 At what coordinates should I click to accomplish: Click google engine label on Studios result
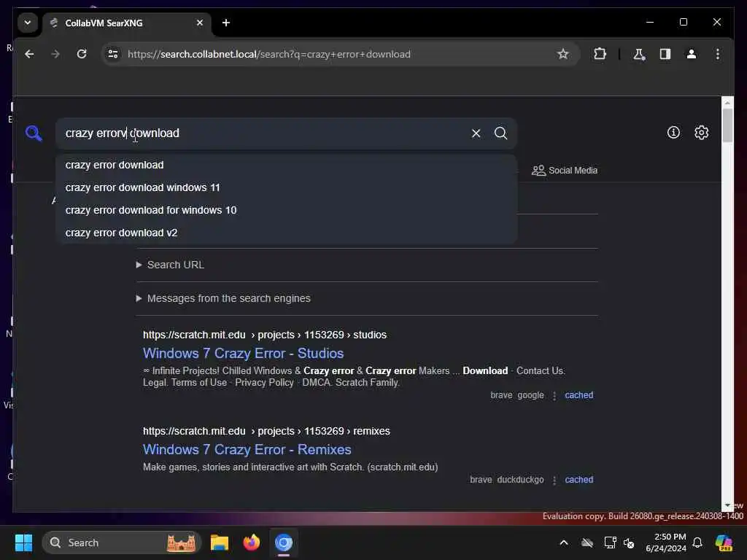(x=531, y=395)
